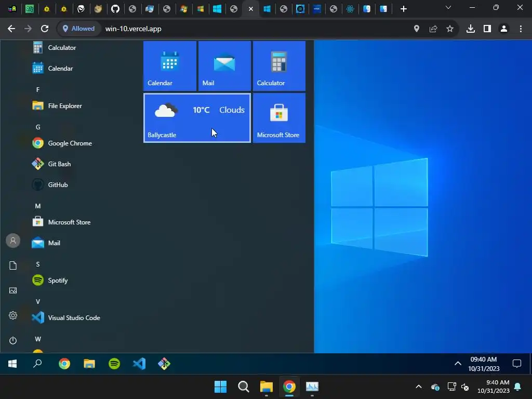Click the Windows 11 notification bell

[x=518, y=387]
